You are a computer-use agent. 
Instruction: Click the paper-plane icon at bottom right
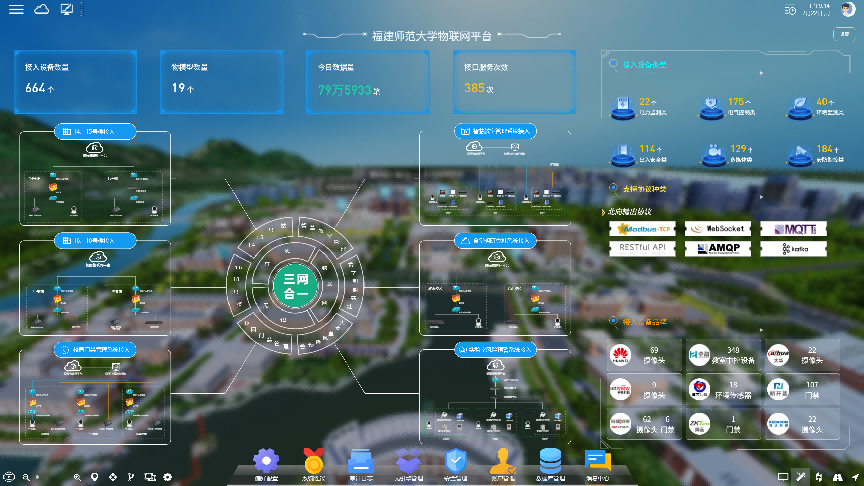(855, 477)
